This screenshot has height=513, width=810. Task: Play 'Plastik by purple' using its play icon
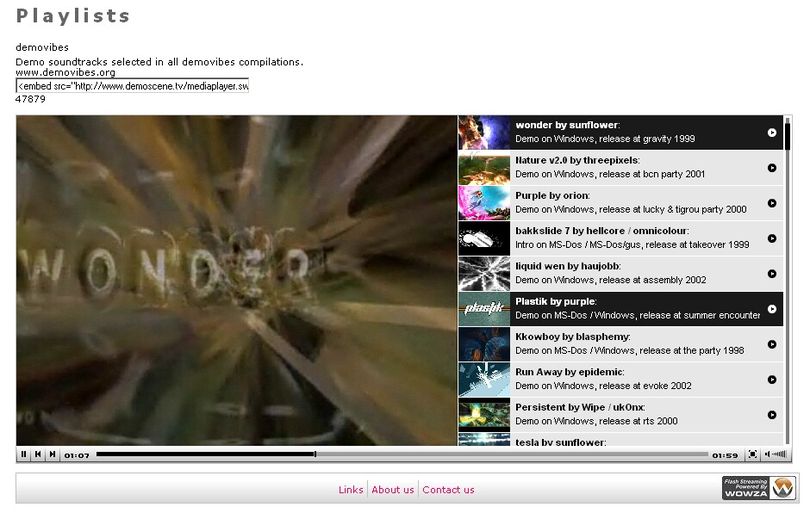pyautogui.click(x=772, y=309)
